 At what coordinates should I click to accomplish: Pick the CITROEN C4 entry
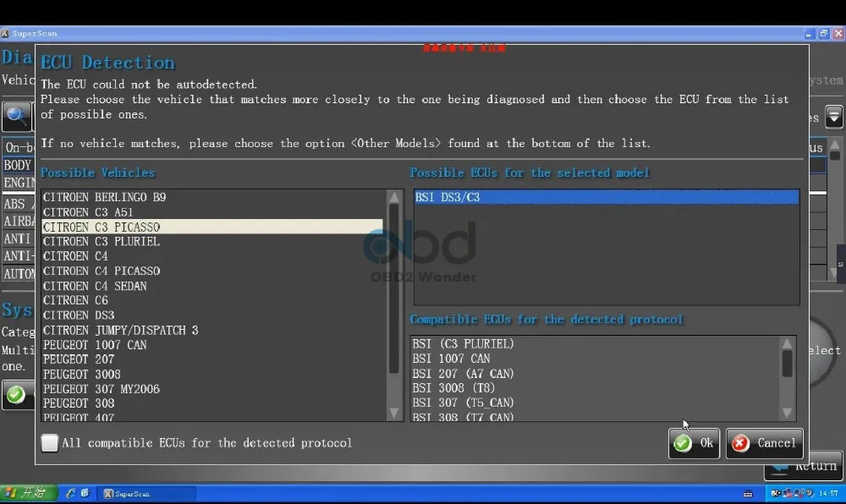[212, 256]
